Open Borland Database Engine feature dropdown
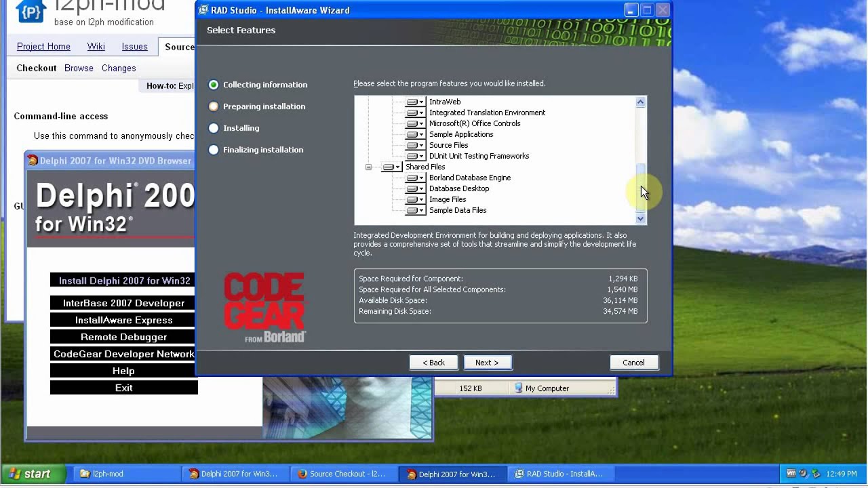The image size is (868, 488). coord(415,178)
